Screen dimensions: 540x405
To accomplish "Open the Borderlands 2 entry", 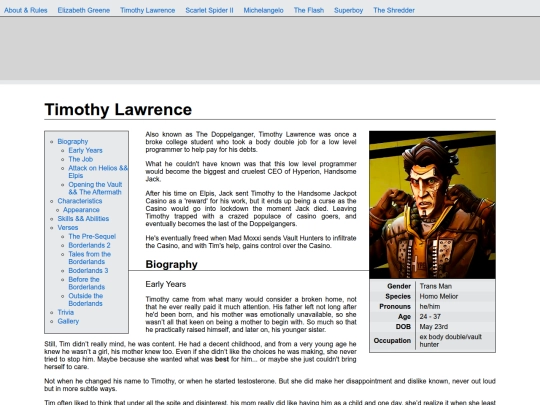I will (x=89, y=246).
